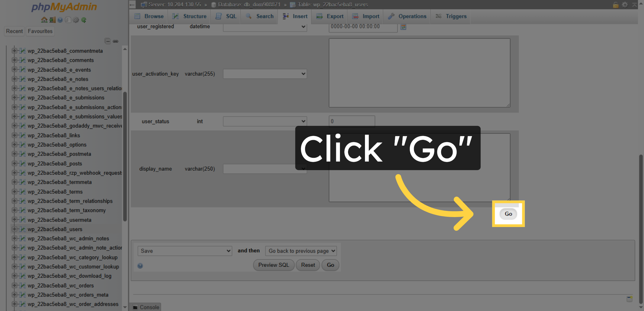Open the Save action dropdown

(x=185, y=251)
